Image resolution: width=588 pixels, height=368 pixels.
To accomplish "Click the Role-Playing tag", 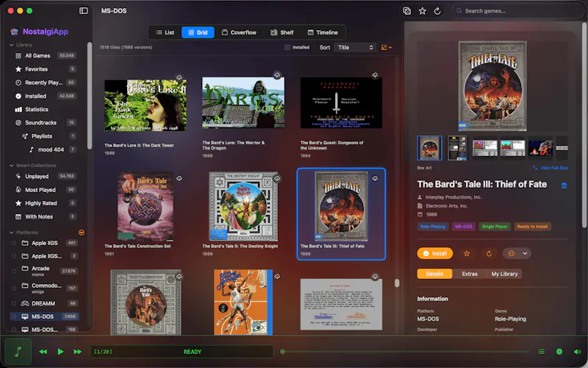I will (433, 227).
